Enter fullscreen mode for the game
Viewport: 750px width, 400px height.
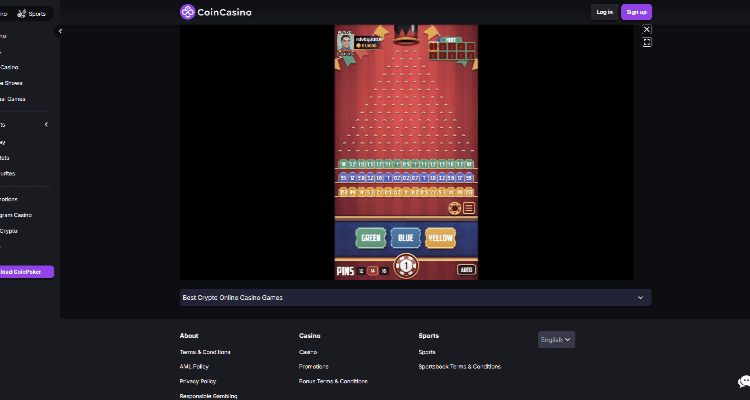click(x=647, y=42)
